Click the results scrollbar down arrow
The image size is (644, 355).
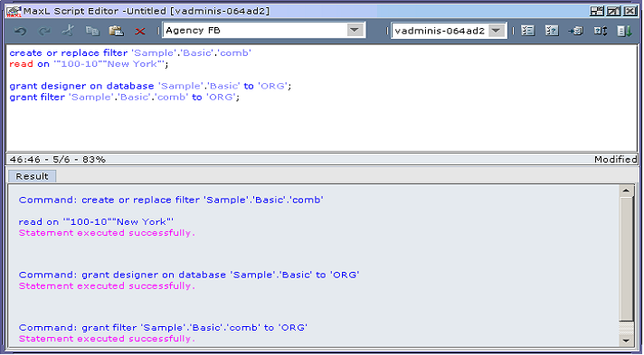(626, 341)
